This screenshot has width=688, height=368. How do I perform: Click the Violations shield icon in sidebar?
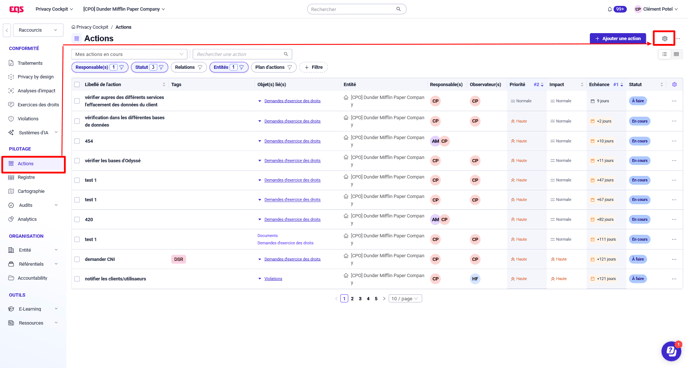pyautogui.click(x=11, y=119)
